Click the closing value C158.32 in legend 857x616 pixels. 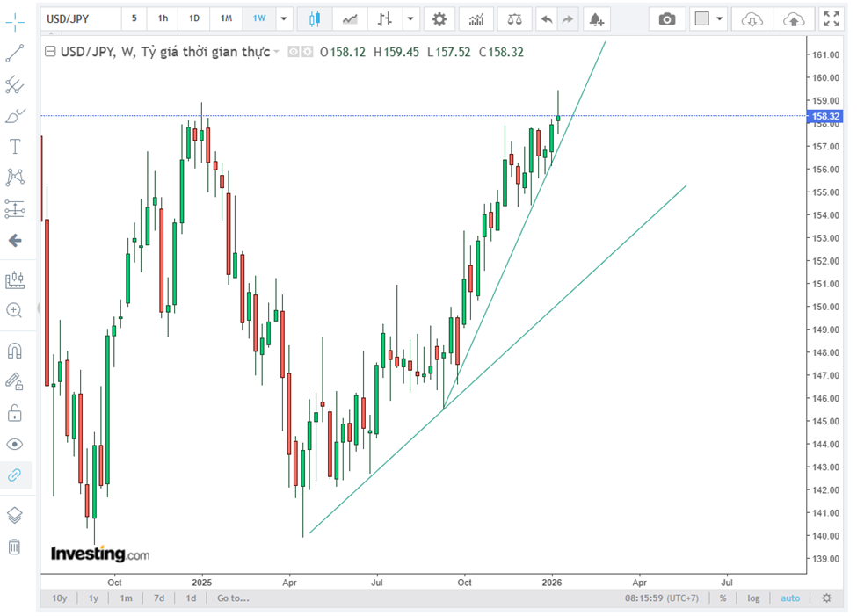[x=501, y=52]
